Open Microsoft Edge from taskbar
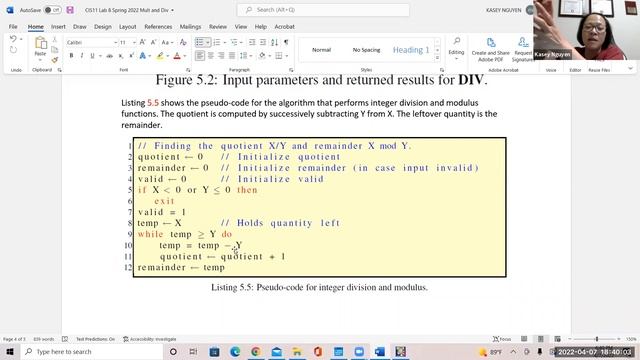The image size is (640, 360). (235, 351)
